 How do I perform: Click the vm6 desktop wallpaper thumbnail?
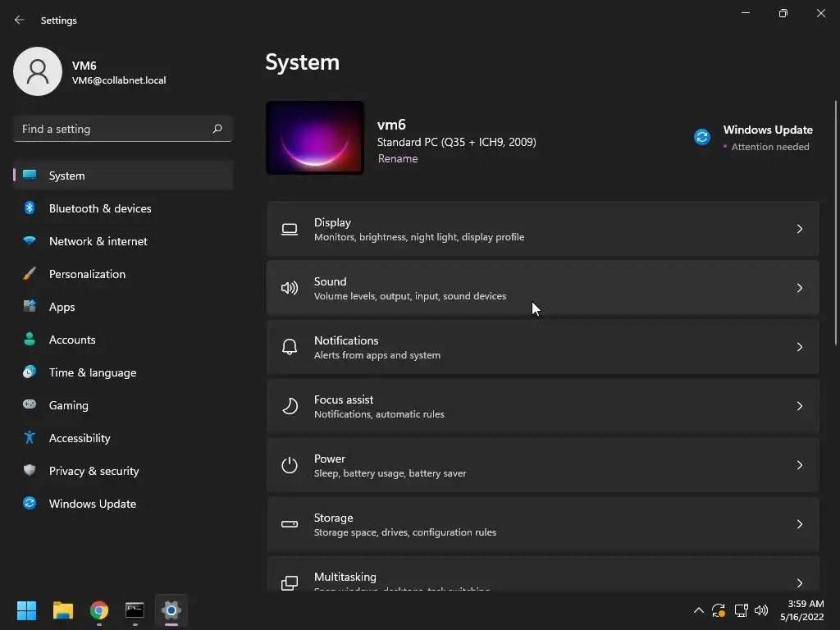coord(315,138)
